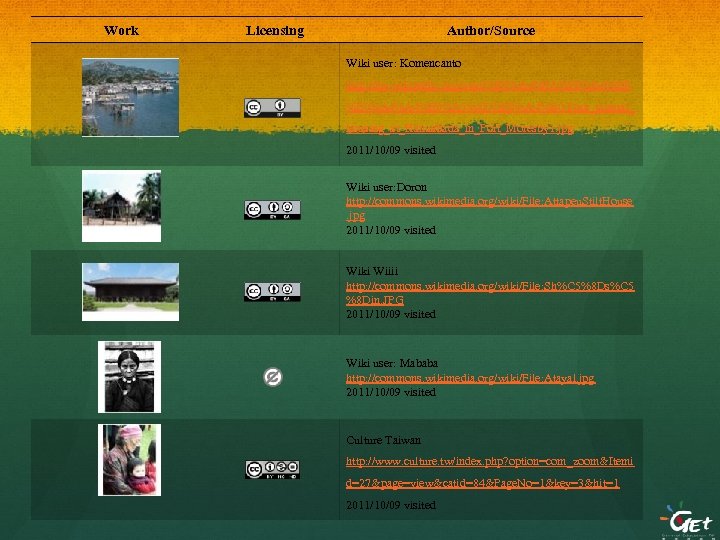Open the Attapeu stilt house thumbnail
Screen dimensions: 720x540
[x=121, y=206]
